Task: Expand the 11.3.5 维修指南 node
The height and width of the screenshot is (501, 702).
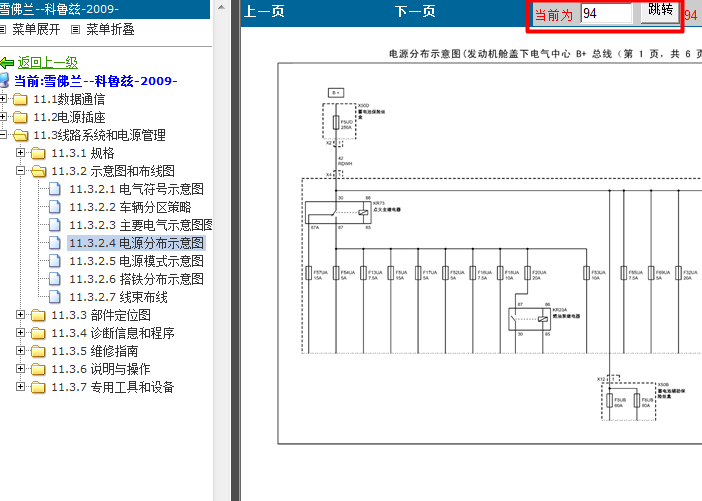Action: tap(20, 351)
